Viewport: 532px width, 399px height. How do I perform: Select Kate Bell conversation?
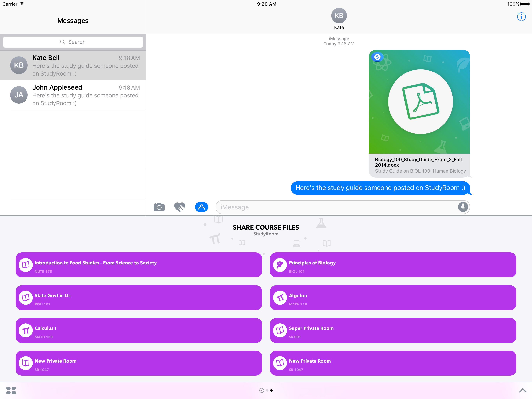click(x=73, y=65)
